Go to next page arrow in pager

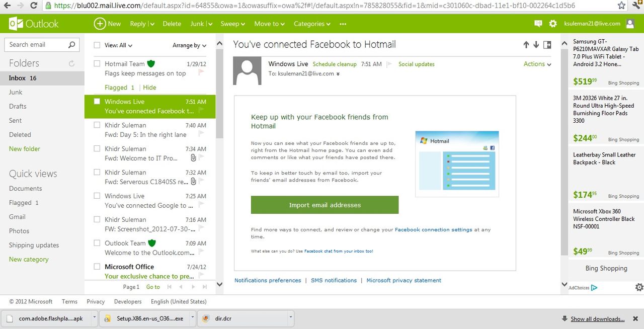(x=193, y=287)
